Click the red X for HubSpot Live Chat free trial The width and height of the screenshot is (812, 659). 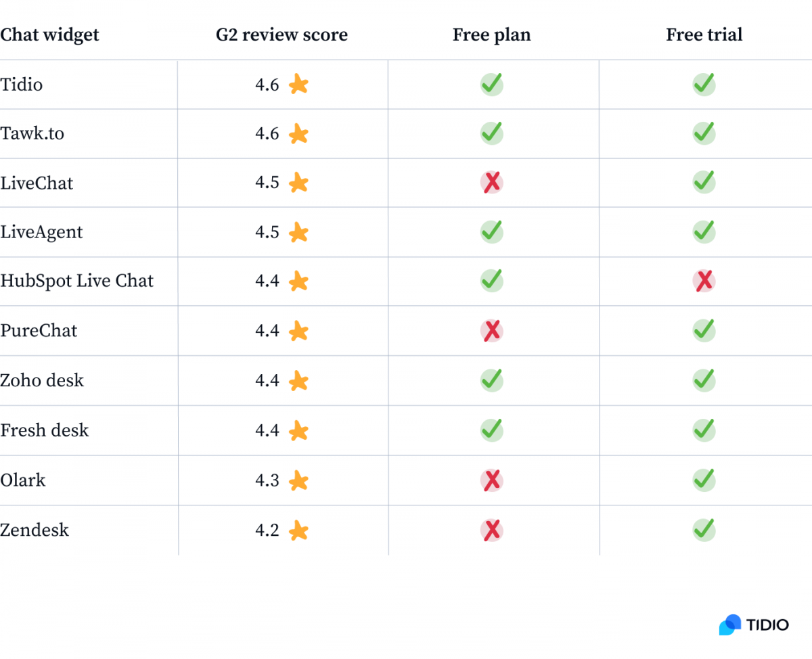pos(704,281)
